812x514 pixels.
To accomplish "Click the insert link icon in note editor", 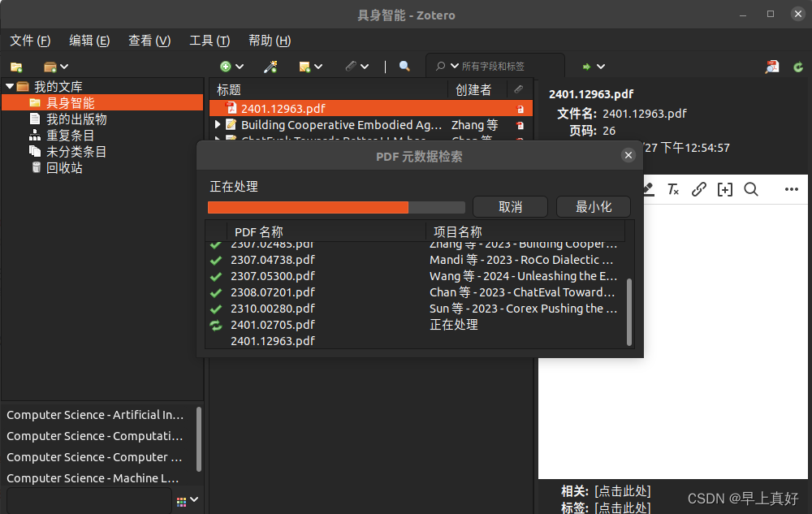I will 698,189.
